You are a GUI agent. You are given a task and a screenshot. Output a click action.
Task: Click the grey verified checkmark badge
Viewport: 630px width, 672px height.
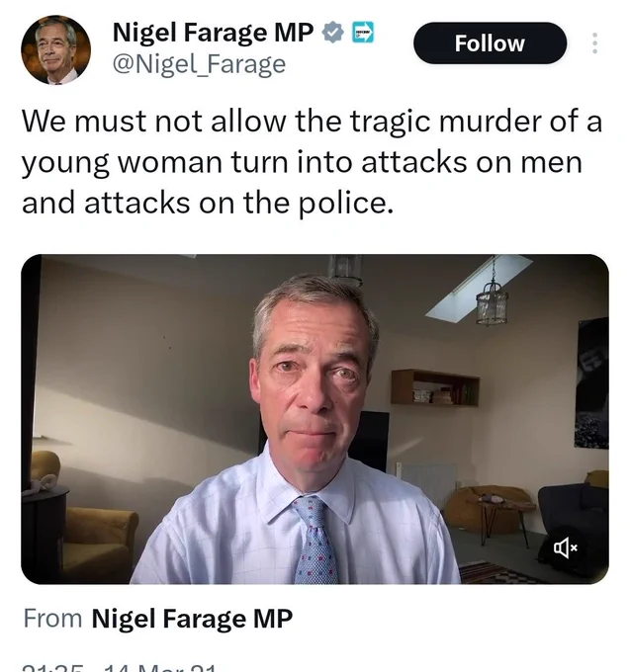click(333, 33)
